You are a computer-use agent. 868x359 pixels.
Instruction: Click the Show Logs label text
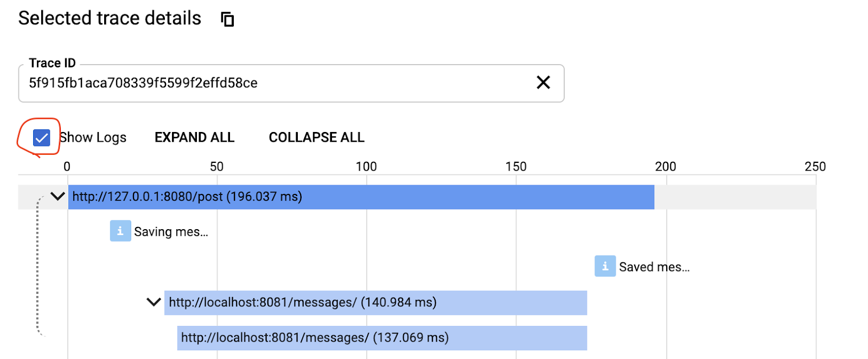(x=93, y=137)
